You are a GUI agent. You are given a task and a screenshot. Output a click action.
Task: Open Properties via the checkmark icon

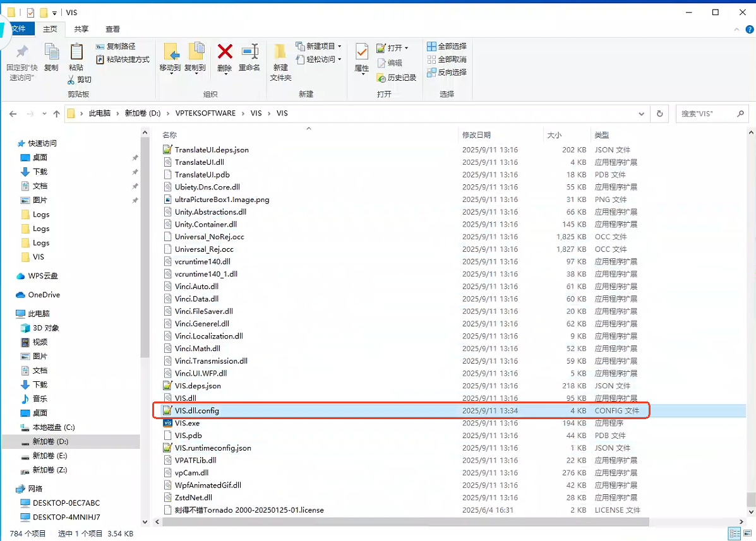[362, 52]
